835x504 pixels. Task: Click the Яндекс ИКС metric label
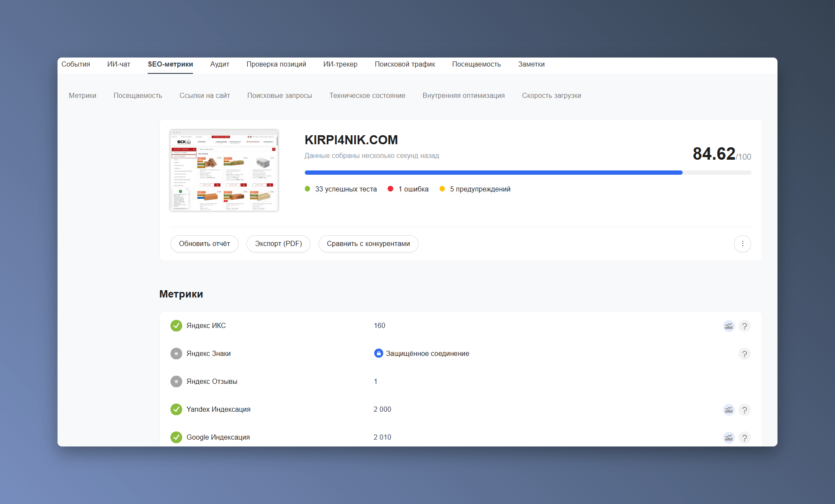coord(206,326)
